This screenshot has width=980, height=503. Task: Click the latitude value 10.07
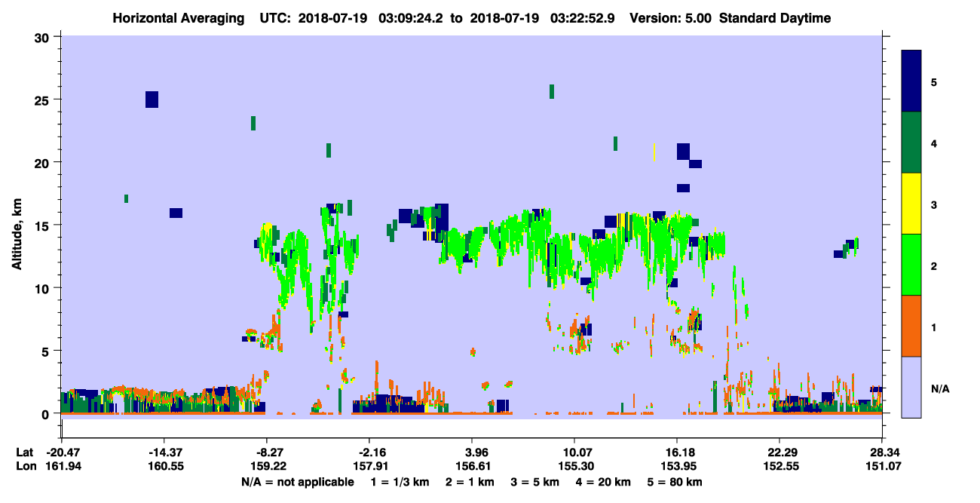pyautogui.click(x=574, y=452)
